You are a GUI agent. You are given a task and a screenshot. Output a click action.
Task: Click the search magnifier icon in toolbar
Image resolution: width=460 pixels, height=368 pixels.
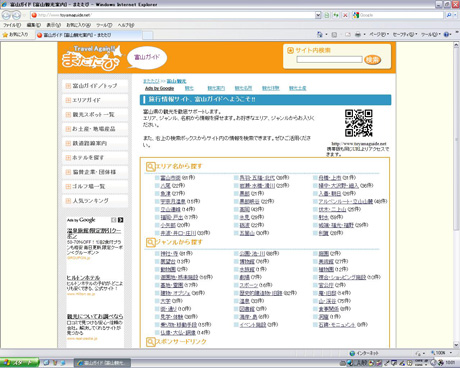[449, 15]
